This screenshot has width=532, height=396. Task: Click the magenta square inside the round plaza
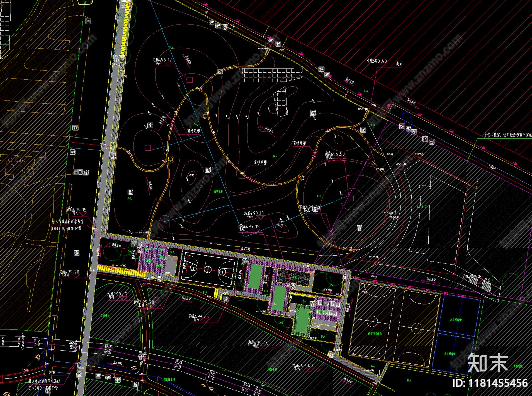(x=351, y=198)
